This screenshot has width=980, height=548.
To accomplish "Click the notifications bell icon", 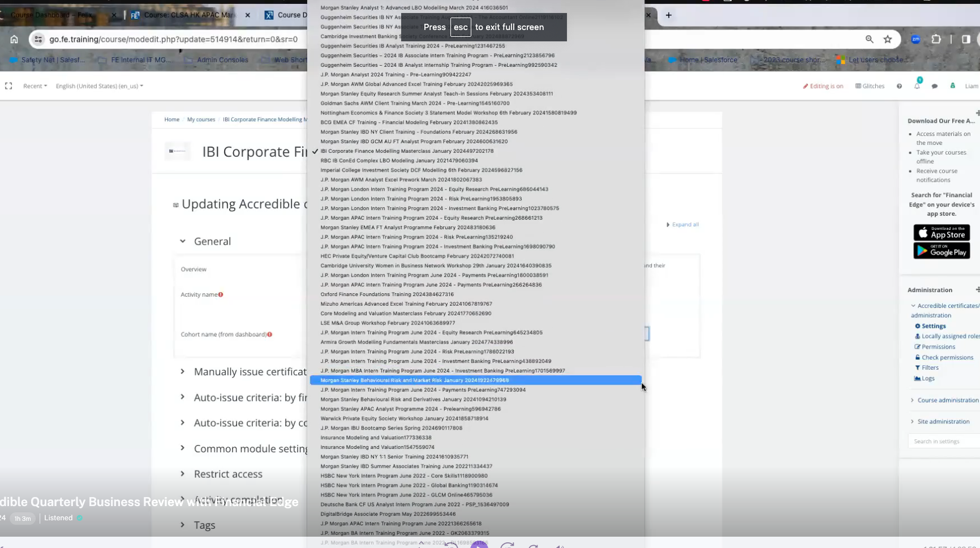I will [917, 86].
